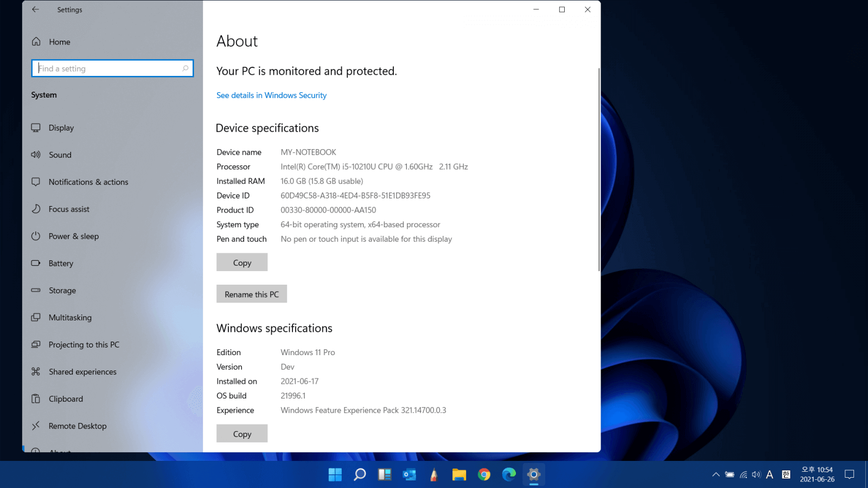Open taskbar Search
This screenshot has height=488, width=868.
[x=360, y=475]
